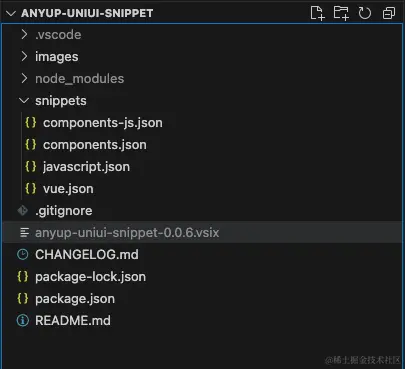
Task: Expand the images folder
Action: click(203, 57)
